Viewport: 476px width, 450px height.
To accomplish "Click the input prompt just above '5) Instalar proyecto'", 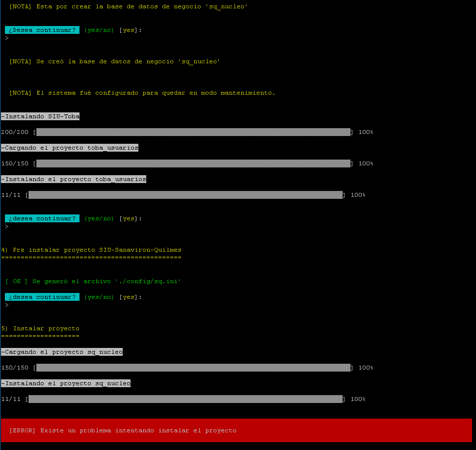I will click(x=7, y=305).
